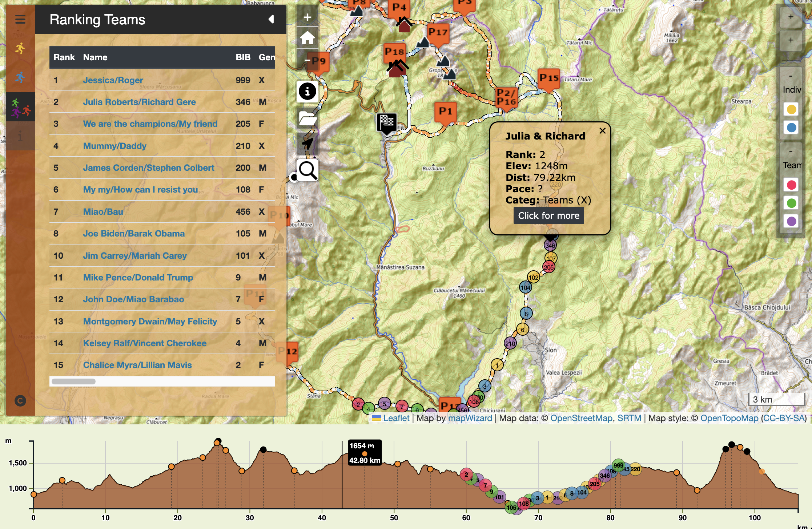Select checkpoint marker P9 on map
The height and width of the screenshot is (529, 812).
[319, 62]
